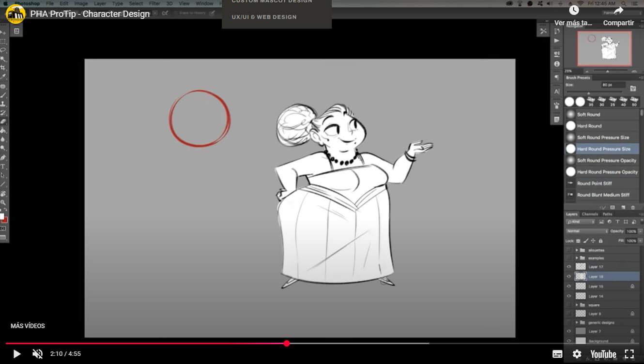Select the Hand tool
644x364 pixels.
point(3,194)
